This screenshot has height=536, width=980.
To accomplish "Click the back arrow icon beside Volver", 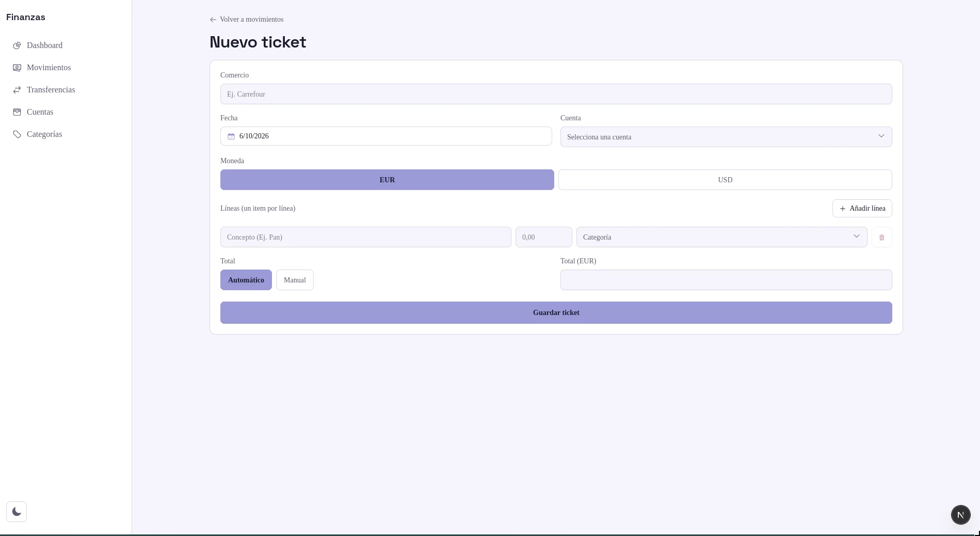I will click(213, 20).
